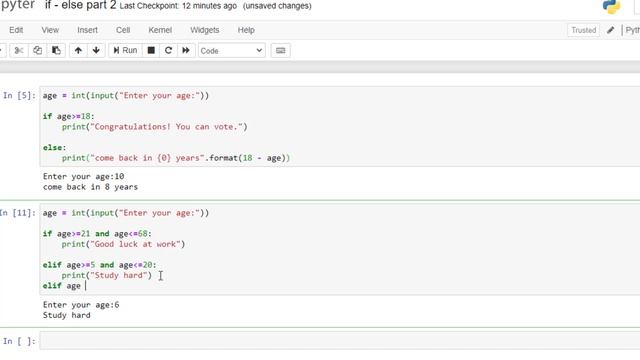Paste cells below icon
The height and width of the screenshot is (360, 640).
(x=56, y=51)
